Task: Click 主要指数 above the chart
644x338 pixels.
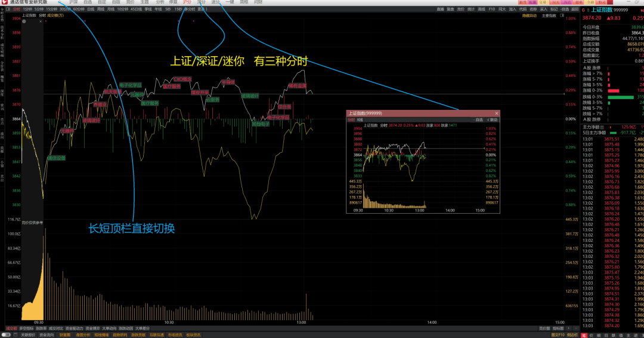Action: [549, 16]
